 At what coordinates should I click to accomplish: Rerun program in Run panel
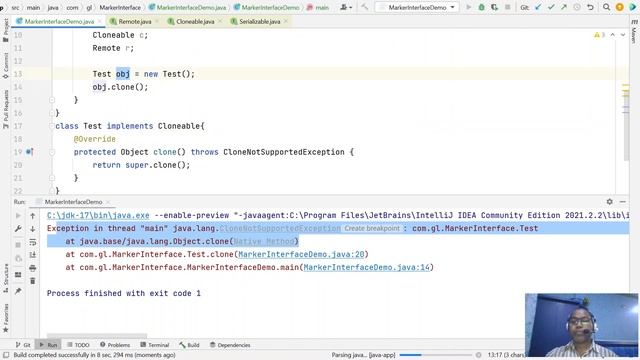click(18, 216)
